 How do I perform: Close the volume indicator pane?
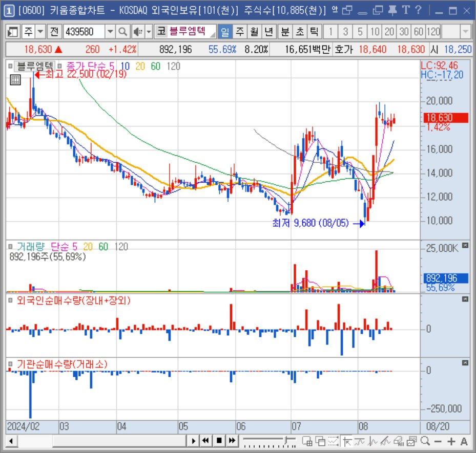click(465, 245)
